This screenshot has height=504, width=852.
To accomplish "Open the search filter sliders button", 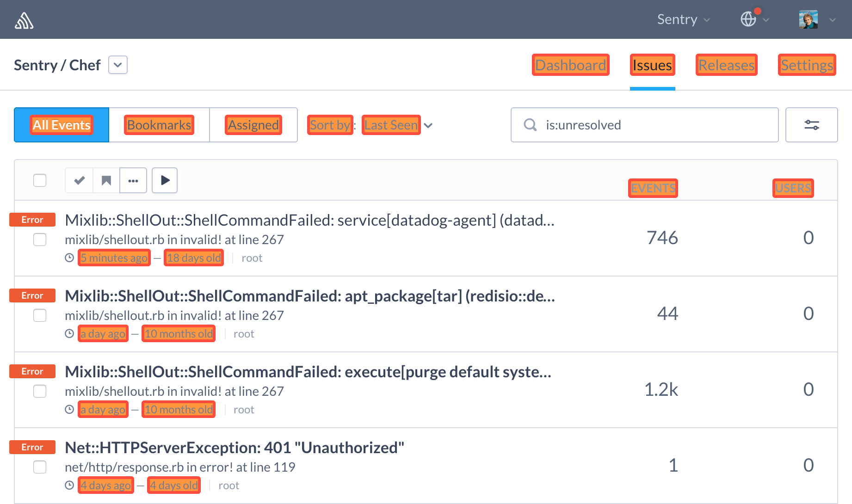I will pos(812,125).
